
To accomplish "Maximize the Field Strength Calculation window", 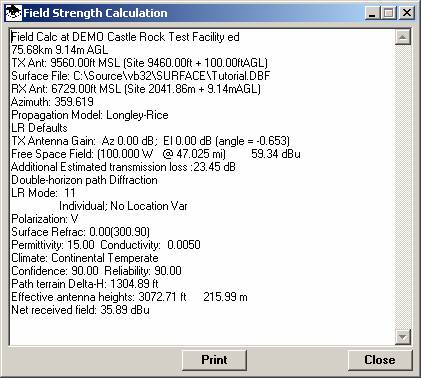I will [x=388, y=13].
